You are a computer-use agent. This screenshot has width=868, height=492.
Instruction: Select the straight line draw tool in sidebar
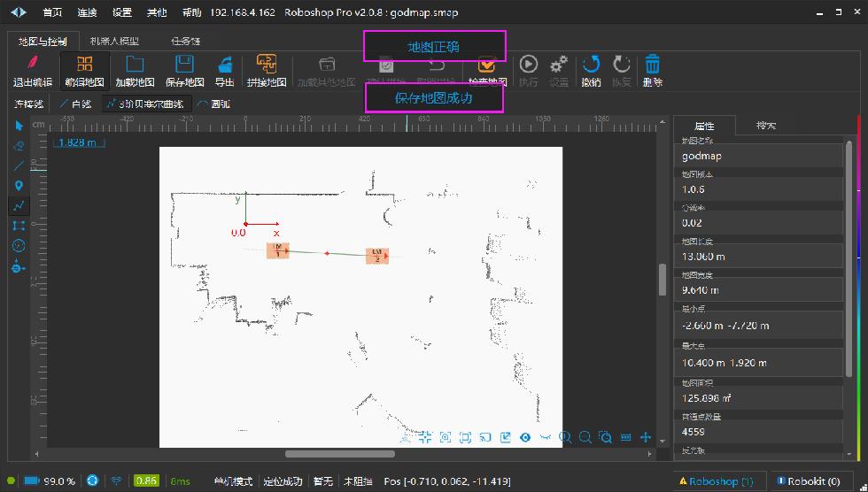point(19,165)
